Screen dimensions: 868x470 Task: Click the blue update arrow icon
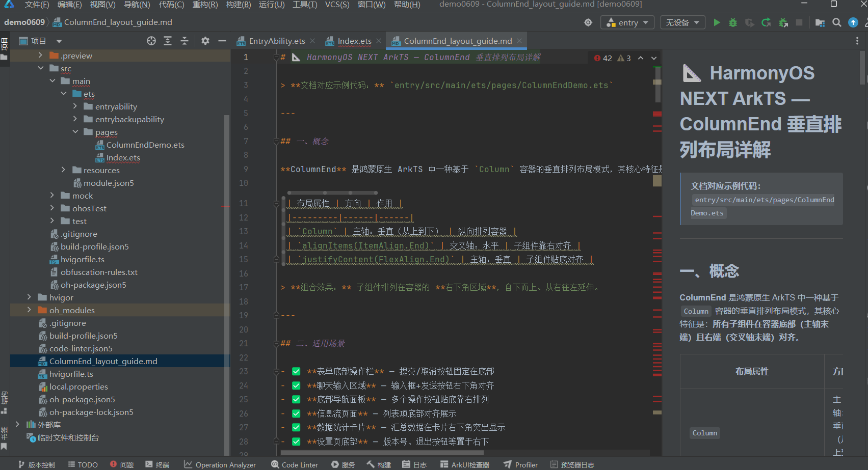[853, 22]
